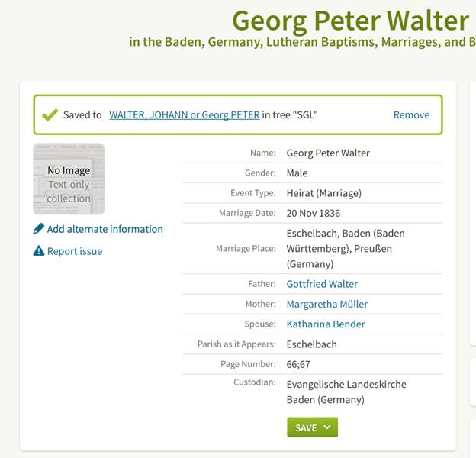Remove the record from tree SGL
The height and width of the screenshot is (458, 476).
pyautogui.click(x=411, y=115)
